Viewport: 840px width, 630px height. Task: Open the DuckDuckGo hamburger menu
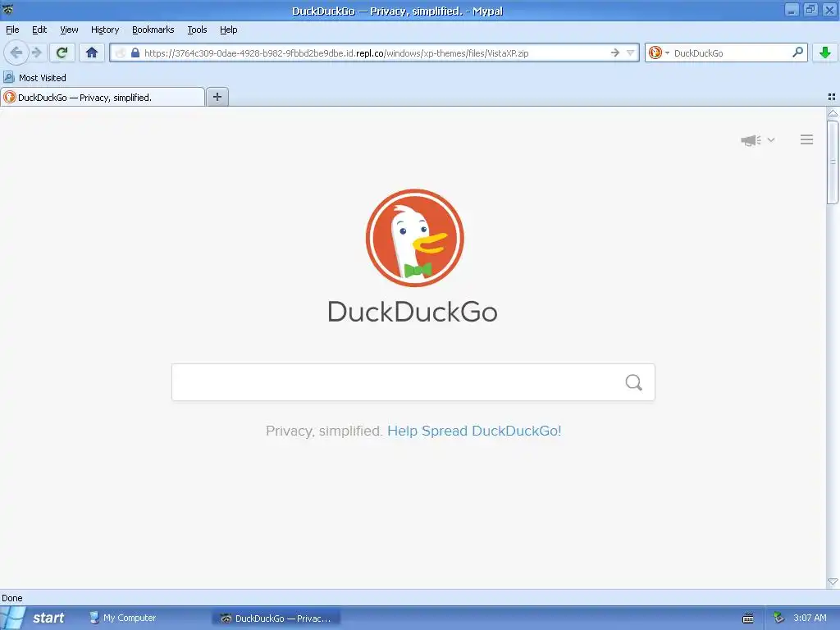point(807,139)
